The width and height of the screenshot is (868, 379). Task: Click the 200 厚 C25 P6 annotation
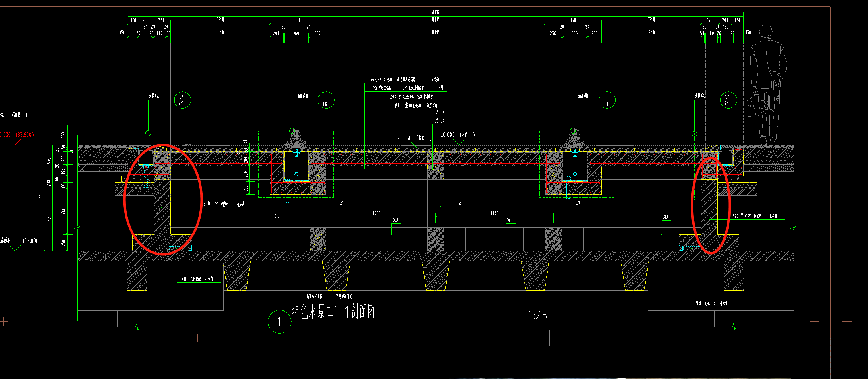411,97
